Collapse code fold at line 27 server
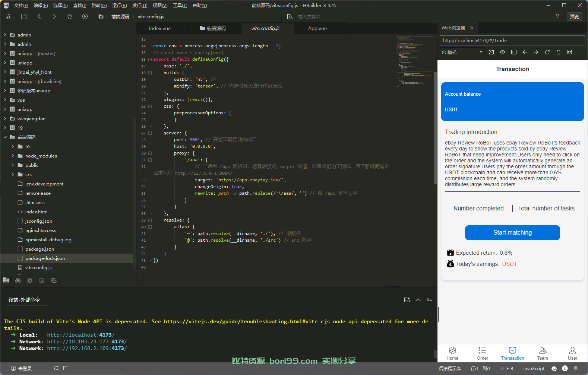Image resolution: width=588 pixels, height=375 pixels. [x=150, y=133]
